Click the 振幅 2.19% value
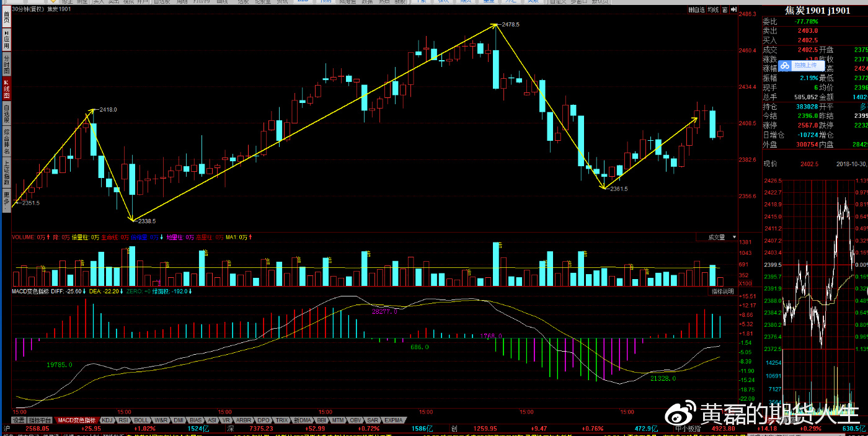 [809, 78]
